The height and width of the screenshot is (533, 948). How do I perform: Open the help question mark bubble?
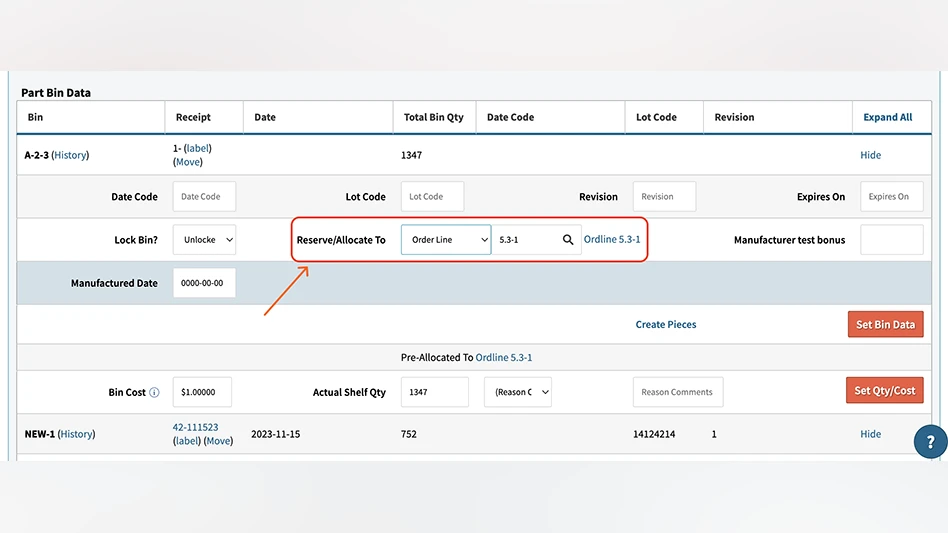[930, 442]
